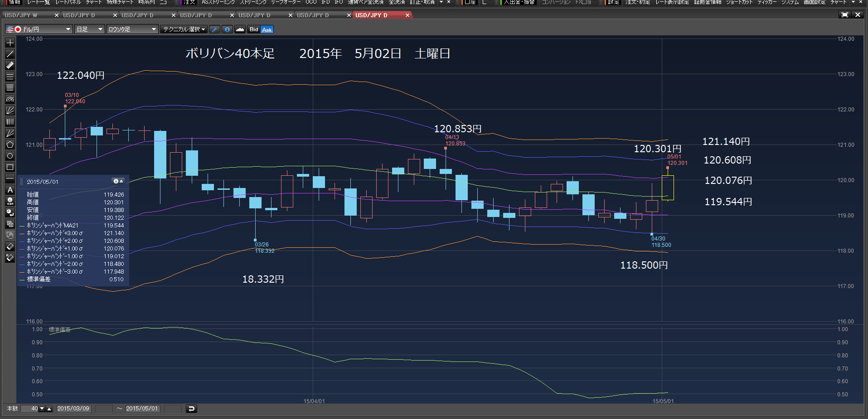Viewport: 868px width, 419px height.
Task: Select the pentagon shape tool
Action: click(x=10, y=144)
